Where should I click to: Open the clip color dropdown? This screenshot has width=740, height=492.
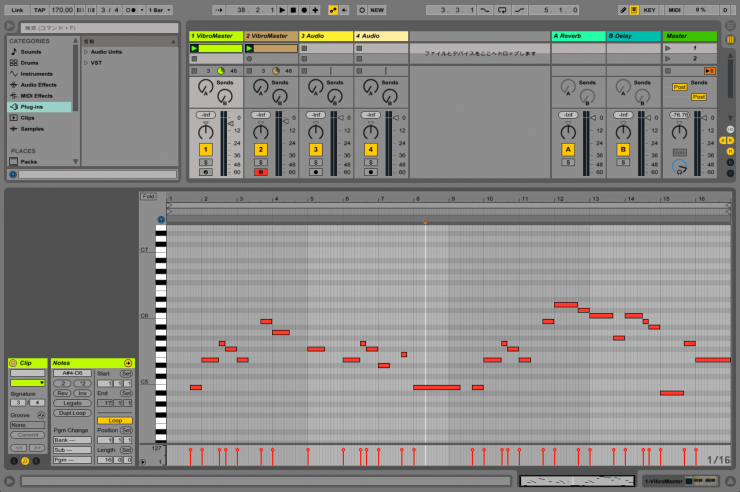pyautogui.click(x=28, y=383)
